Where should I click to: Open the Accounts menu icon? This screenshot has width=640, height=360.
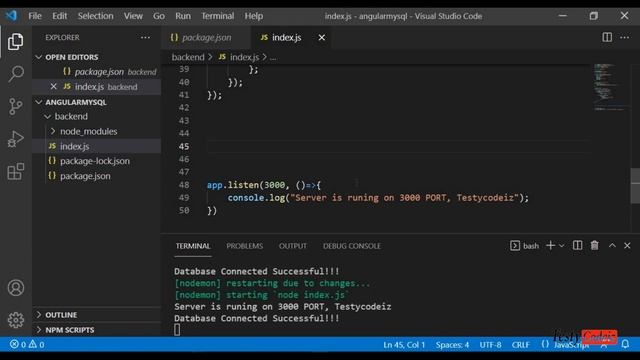[x=16, y=288]
